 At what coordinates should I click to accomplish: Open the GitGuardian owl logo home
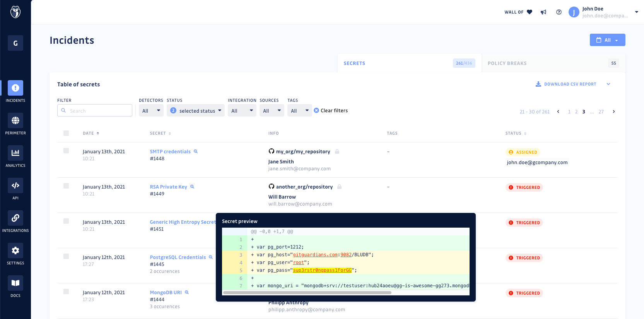[x=15, y=12]
